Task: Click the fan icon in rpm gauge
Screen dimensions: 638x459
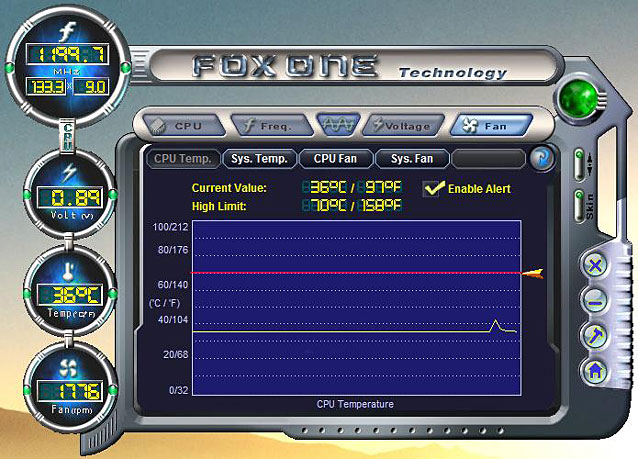Action: click(68, 368)
